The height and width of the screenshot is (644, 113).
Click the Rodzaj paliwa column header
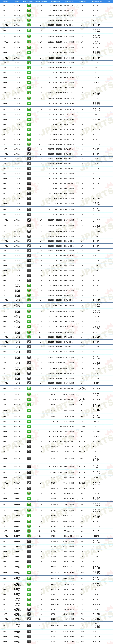[x=28, y=1]
